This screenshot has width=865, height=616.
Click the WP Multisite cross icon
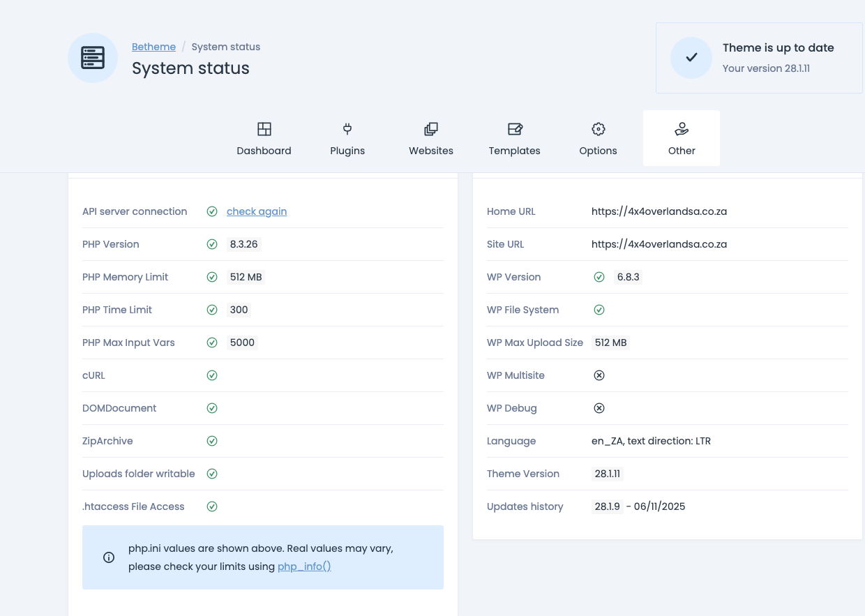(x=599, y=375)
